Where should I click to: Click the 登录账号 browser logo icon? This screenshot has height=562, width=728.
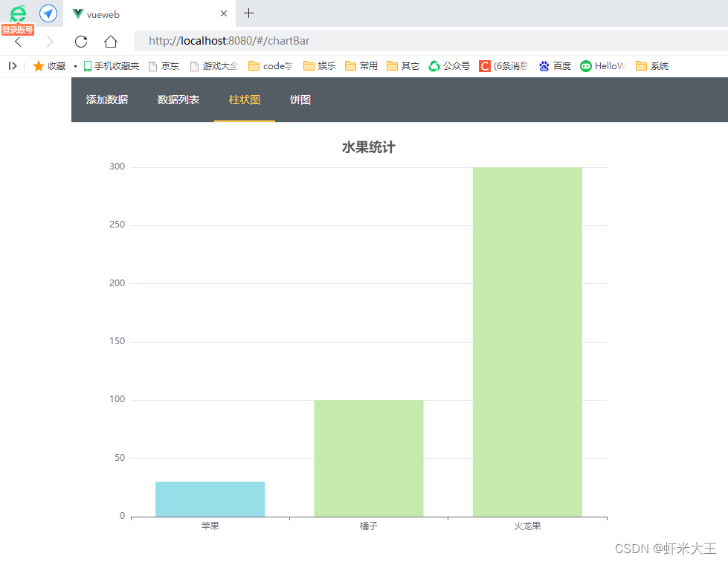[x=17, y=13]
